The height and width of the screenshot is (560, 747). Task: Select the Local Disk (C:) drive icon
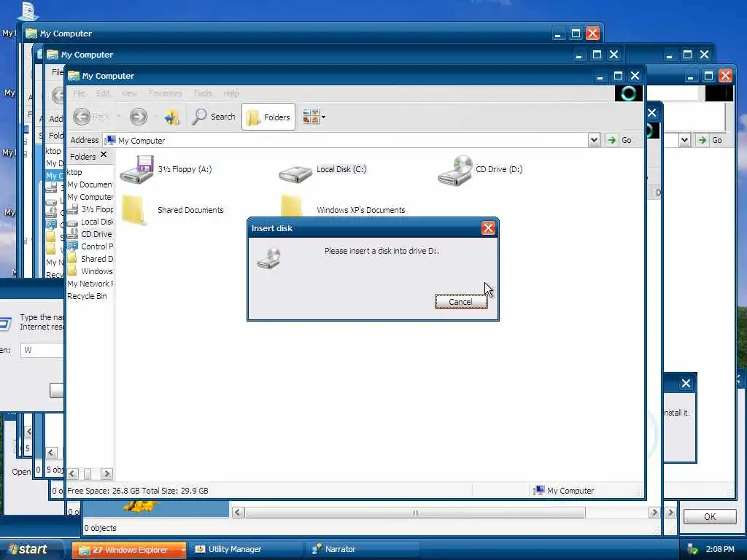coord(295,174)
